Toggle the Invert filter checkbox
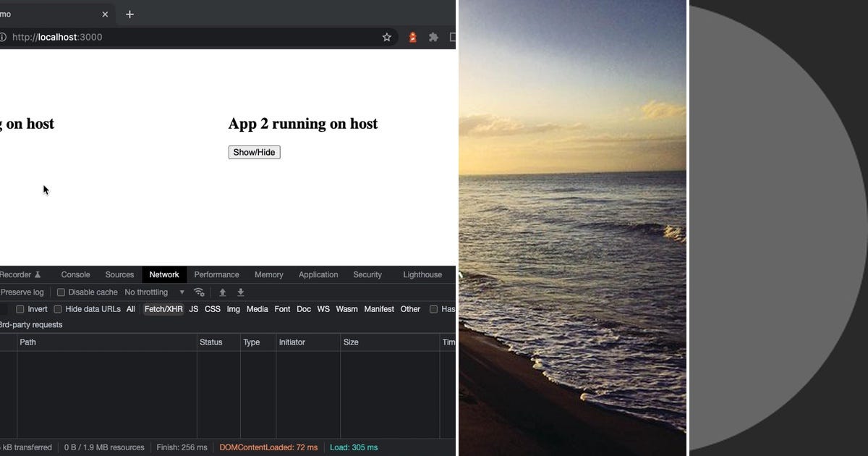This screenshot has width=868, height=456. click(20, 309)
